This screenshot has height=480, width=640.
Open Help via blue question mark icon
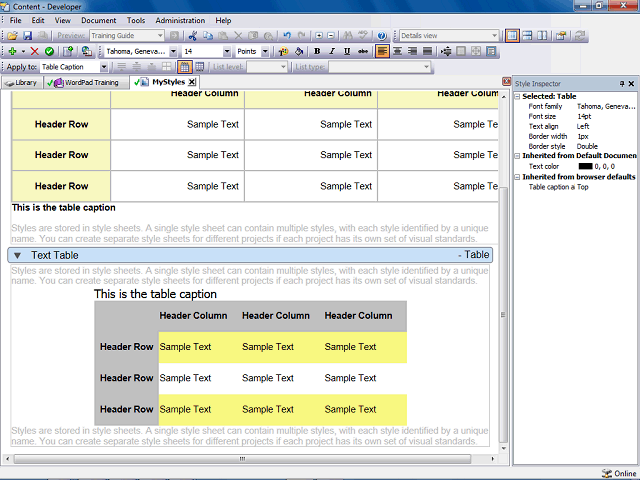(382, 36)
